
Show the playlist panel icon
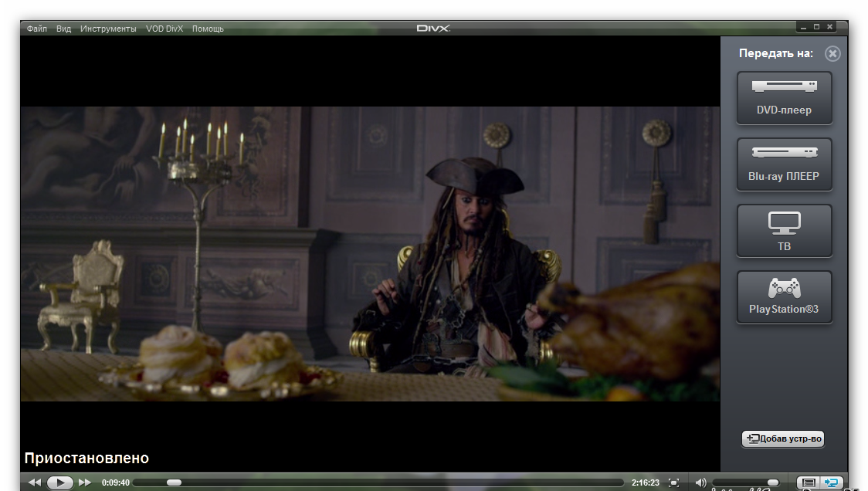pyautogui.click(x=809, y=483)
